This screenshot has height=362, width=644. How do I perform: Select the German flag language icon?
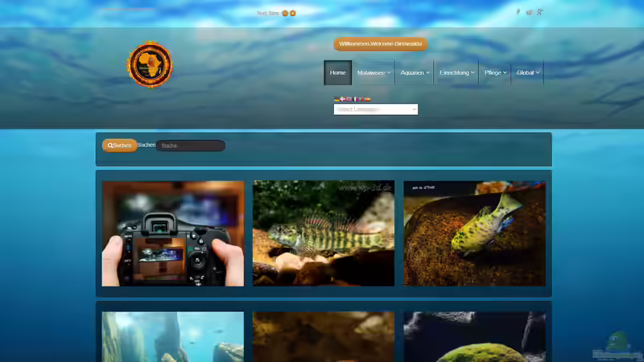point(336,99)
